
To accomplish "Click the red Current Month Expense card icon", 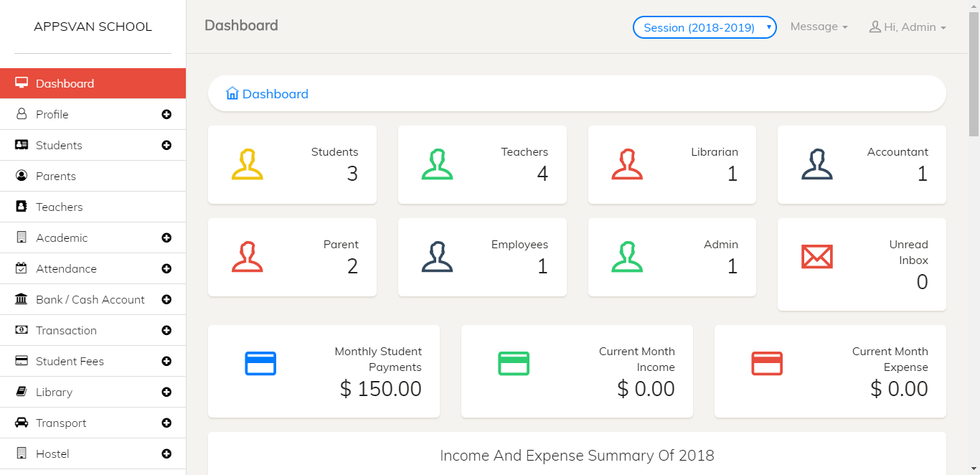I will (x=767, y=364).
